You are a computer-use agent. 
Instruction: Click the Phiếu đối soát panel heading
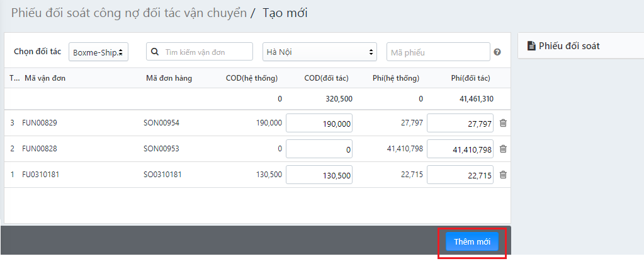(x=569, y=45)
